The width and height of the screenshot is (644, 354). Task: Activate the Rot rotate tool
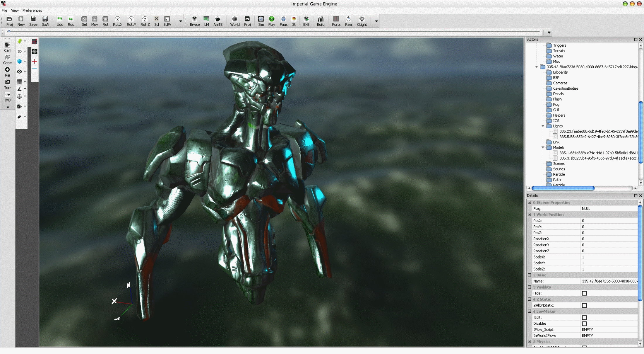(105, 21)
